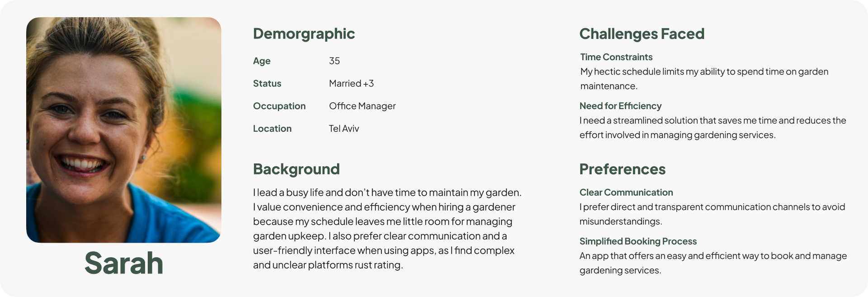Click the Married +3 value
Image resolution: width=868 pixels, height=297 pixels.
click(351, 83)
